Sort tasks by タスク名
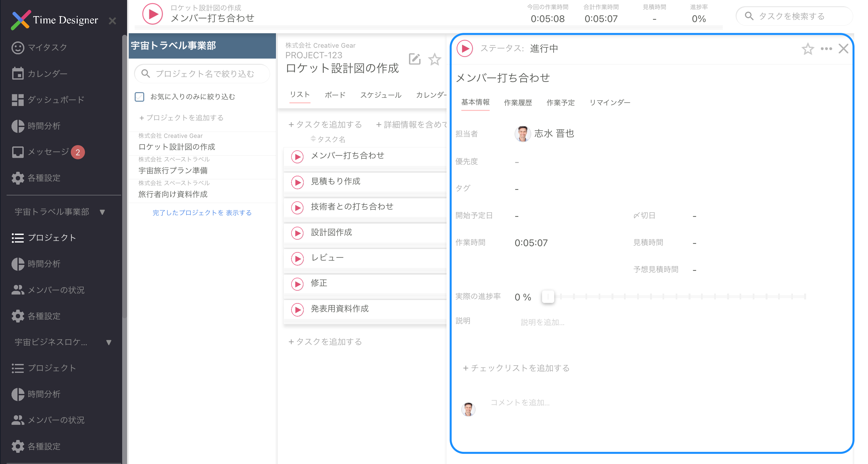Image resolution: width=868 pixels, height=464 pixels. pyautogui.click(x=329, y=139)
